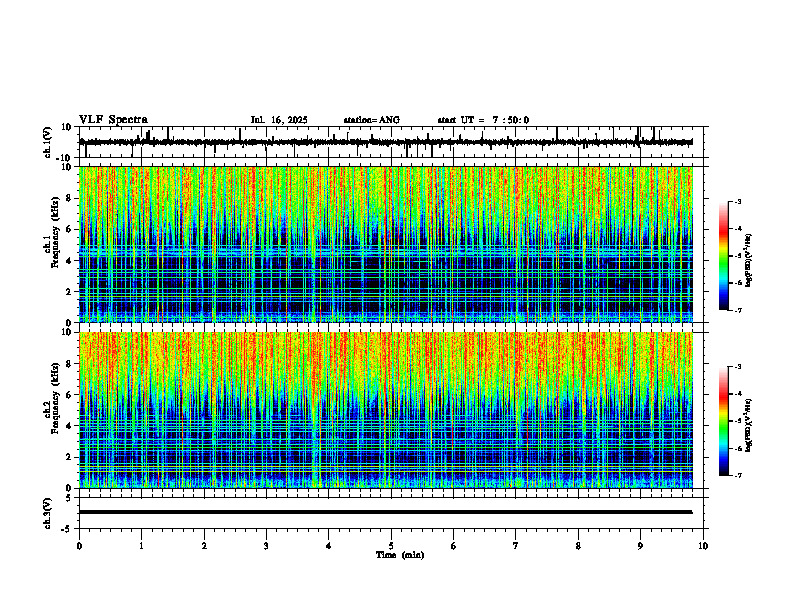Click the ch.3 flat voltage trace

[x=386, y=512]
